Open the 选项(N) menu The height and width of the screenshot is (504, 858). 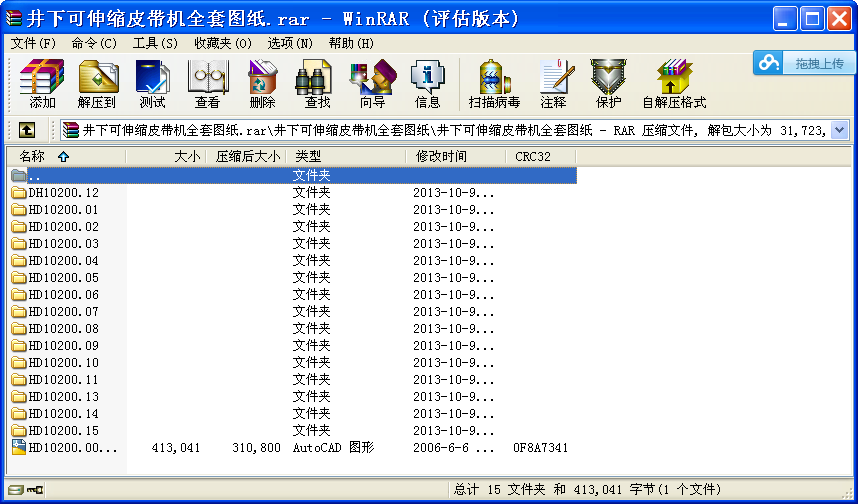(290, 43)
